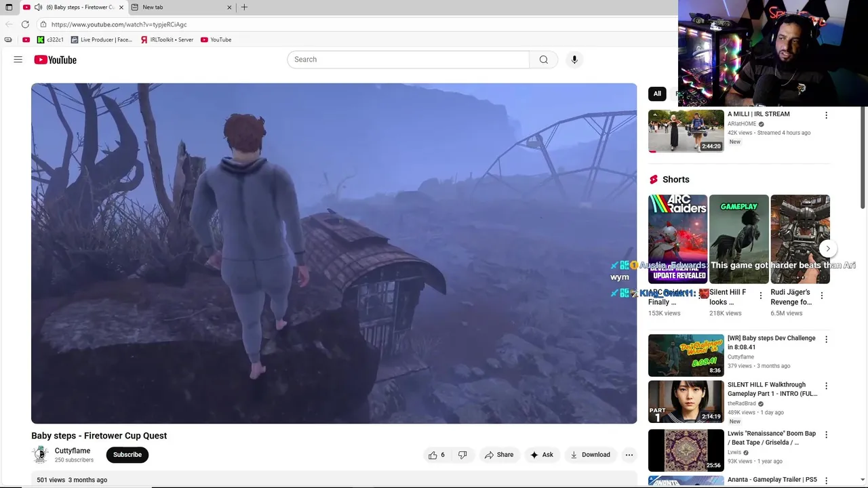Play Lvwis 25:56 thumbnail

tap(686, 450)
